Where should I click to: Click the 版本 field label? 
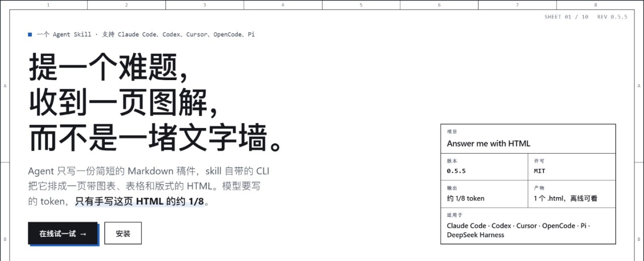pos(452,161)
